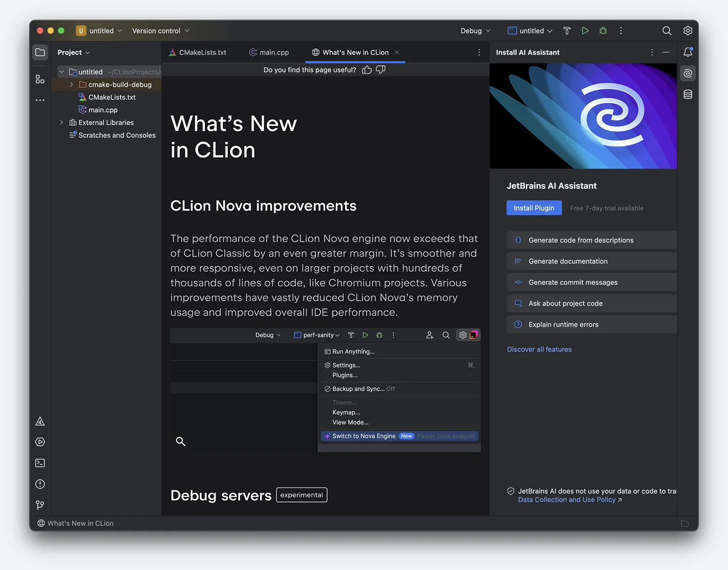Image resolution: width=728 pixels, height=570 pixels.
Task: Open the Version control dropdown
Action: click(x=161, y=31)
